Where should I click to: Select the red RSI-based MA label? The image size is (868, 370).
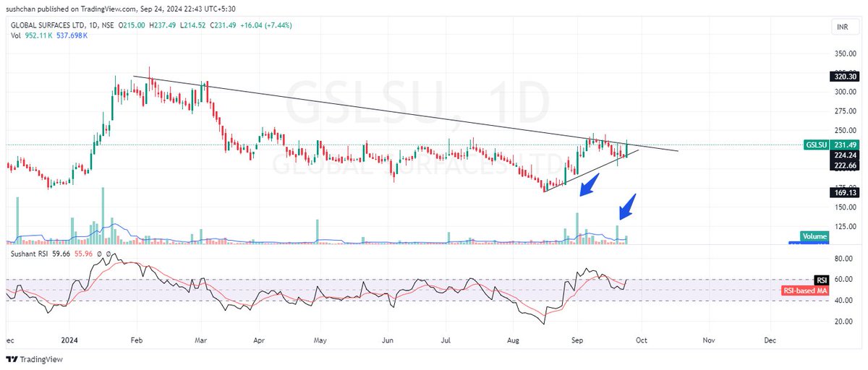[x=805, y=291]
